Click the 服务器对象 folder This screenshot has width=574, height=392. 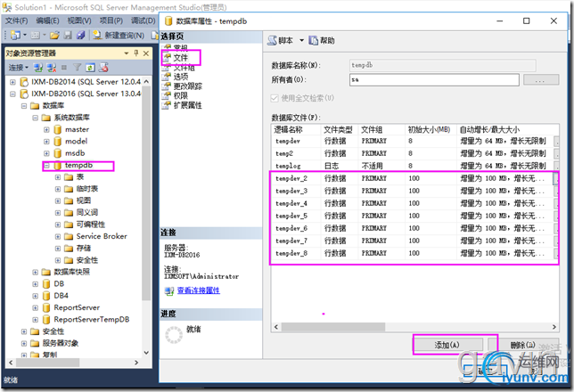coord(61,343)
